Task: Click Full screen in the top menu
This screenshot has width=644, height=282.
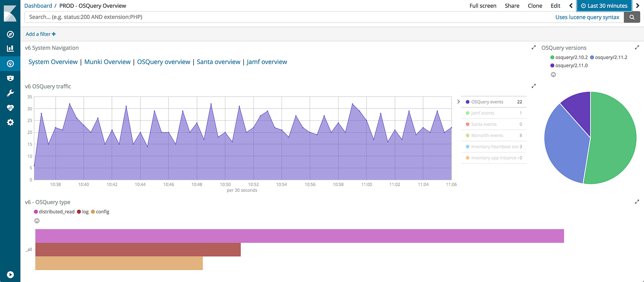Action: (x=483, y=6)
